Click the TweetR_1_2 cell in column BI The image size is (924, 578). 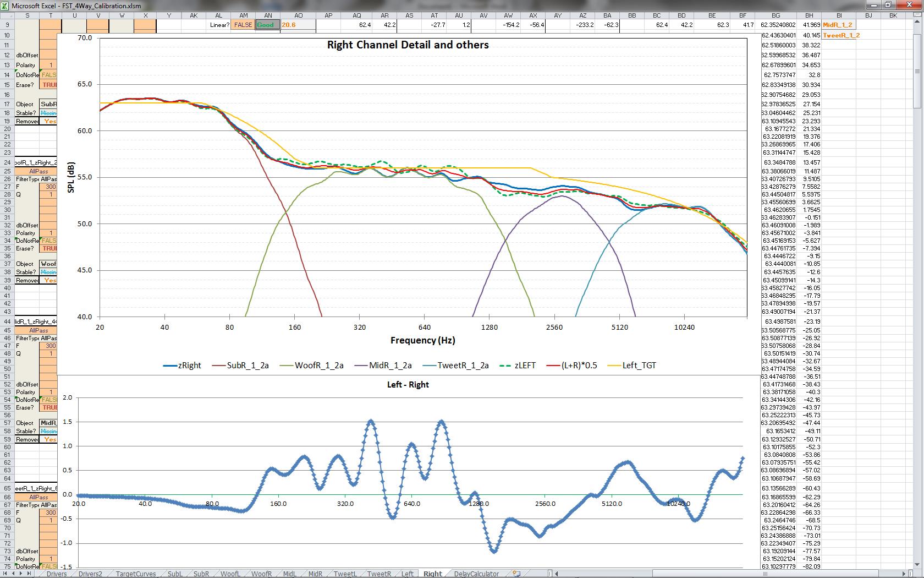point(839,35)
